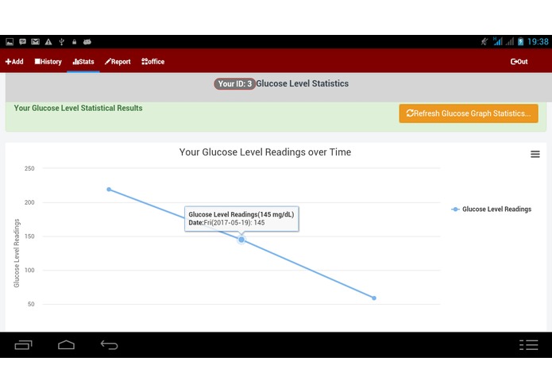Image resolution: width=552 pixels, height=392 pixels.
Task: Tap the email notification icon in status bar
Action: click(x=35, y=42)
